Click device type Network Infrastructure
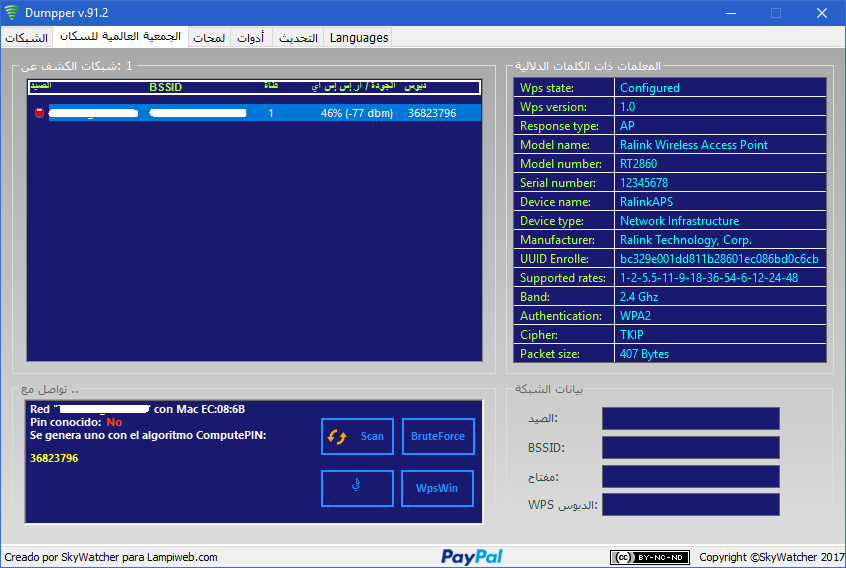The width and height of the screenshot is (846, 568). tap(679, 221)
